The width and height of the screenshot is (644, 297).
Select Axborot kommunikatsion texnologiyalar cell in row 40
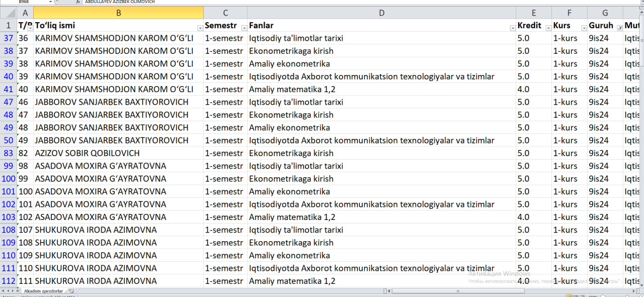point(381,77)
